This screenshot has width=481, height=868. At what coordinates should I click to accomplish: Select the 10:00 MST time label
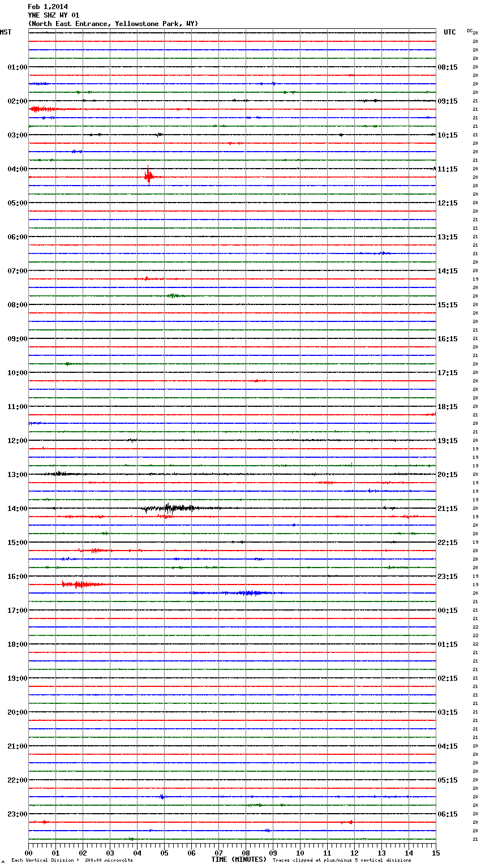click(x=18, y=373)
